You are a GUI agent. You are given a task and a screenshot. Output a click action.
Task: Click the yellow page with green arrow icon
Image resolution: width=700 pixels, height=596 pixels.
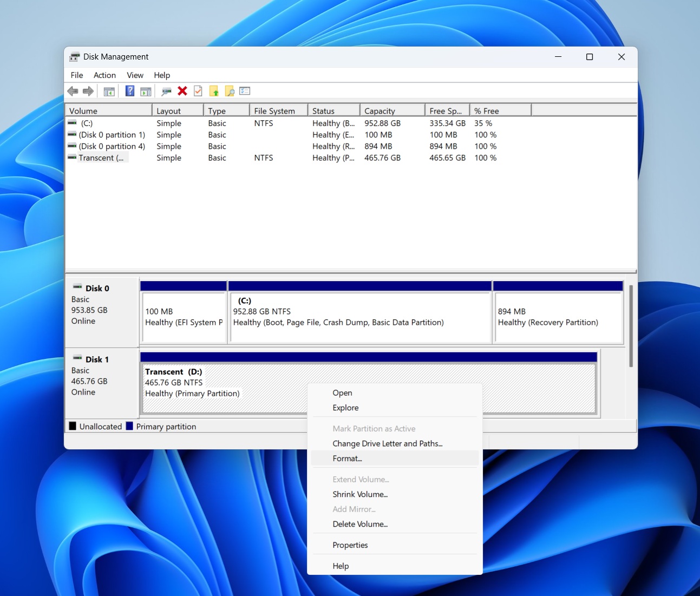coord(214,91)
